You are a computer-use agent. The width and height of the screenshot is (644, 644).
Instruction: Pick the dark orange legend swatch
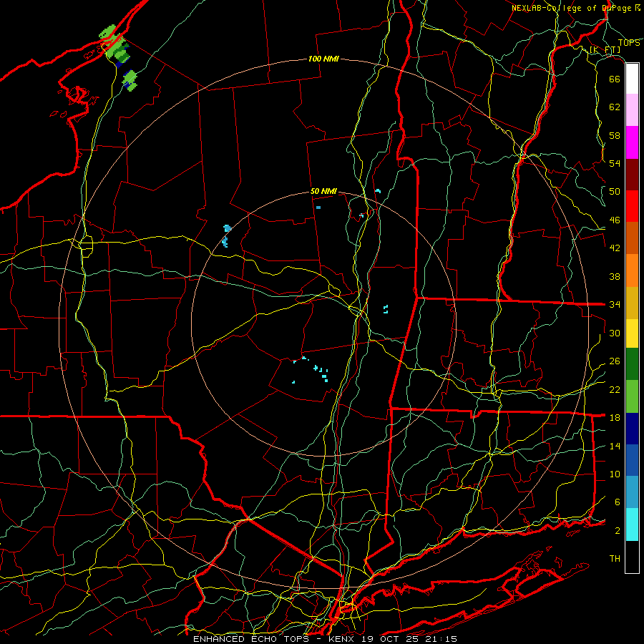coord(632,238)
